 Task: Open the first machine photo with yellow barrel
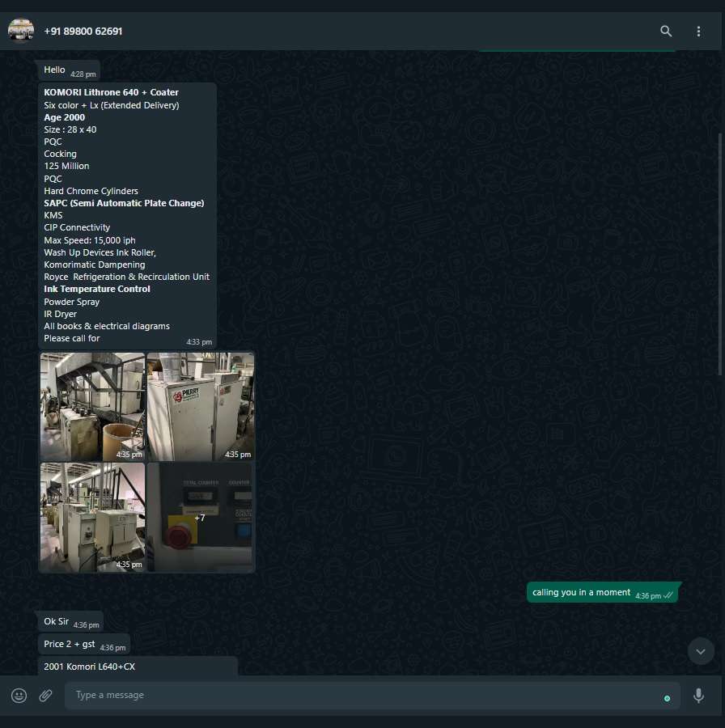click(92, 407)
